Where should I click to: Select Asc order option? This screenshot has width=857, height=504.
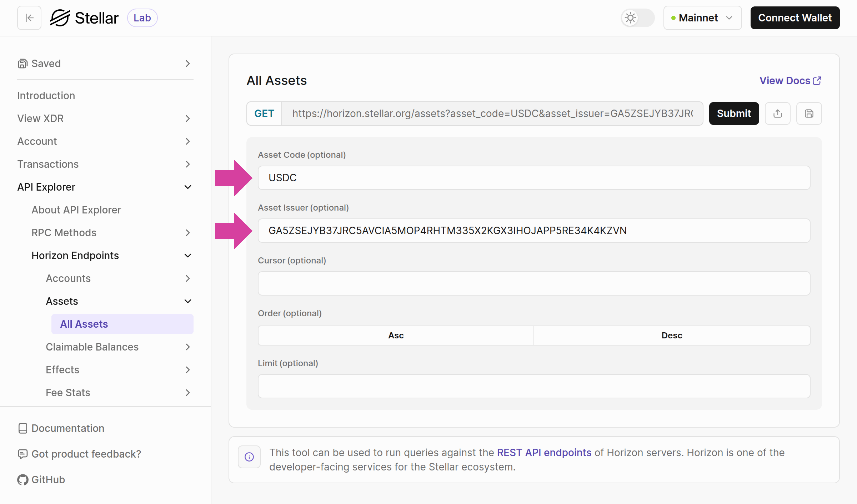point(395,335)
